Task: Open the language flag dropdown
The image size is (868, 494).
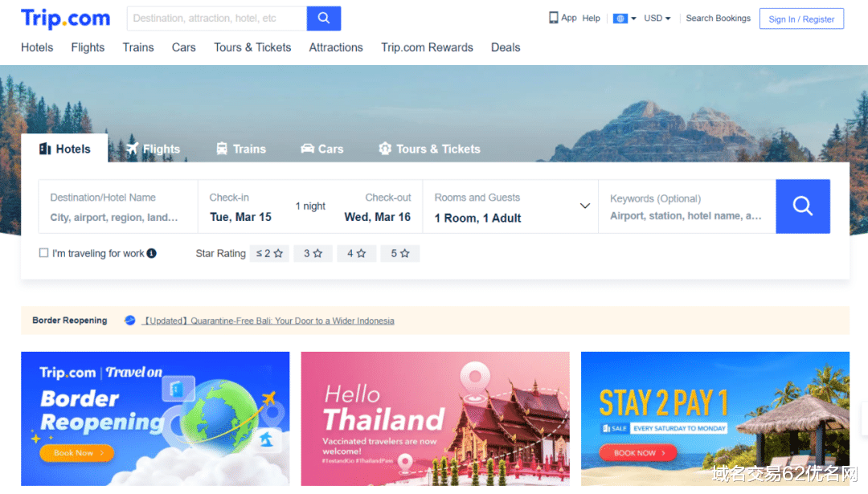Action: click(x=624, y=18)
